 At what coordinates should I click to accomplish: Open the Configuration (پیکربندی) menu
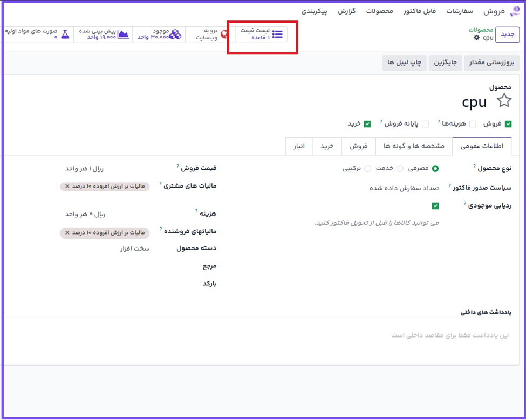pyautogui.click(x=314, y=11)
